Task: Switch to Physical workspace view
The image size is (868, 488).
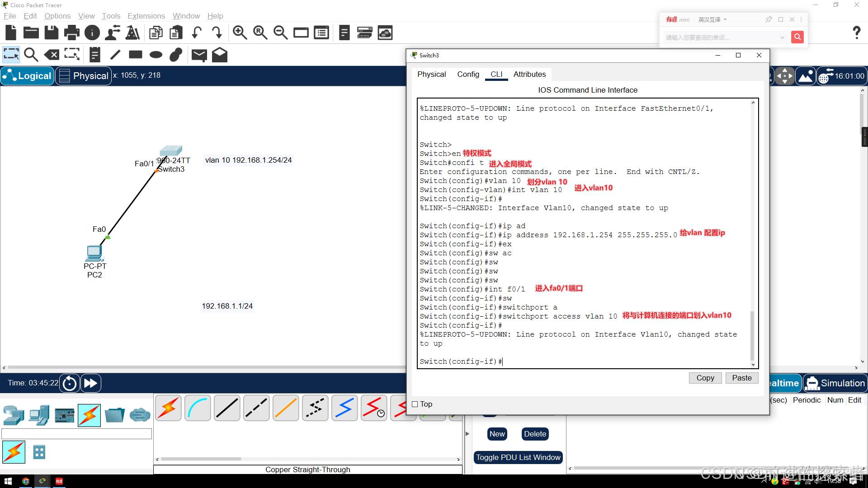Action: (84, 76)
